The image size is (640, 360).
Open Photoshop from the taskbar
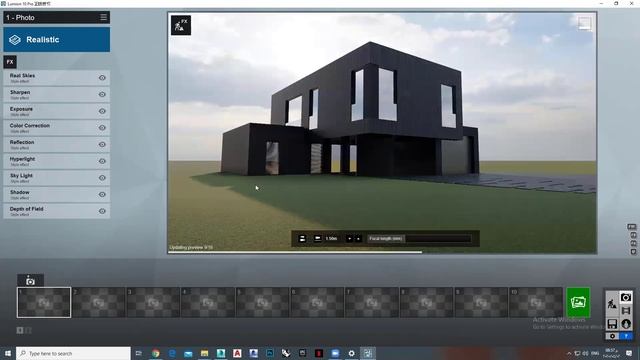(270, 353)
